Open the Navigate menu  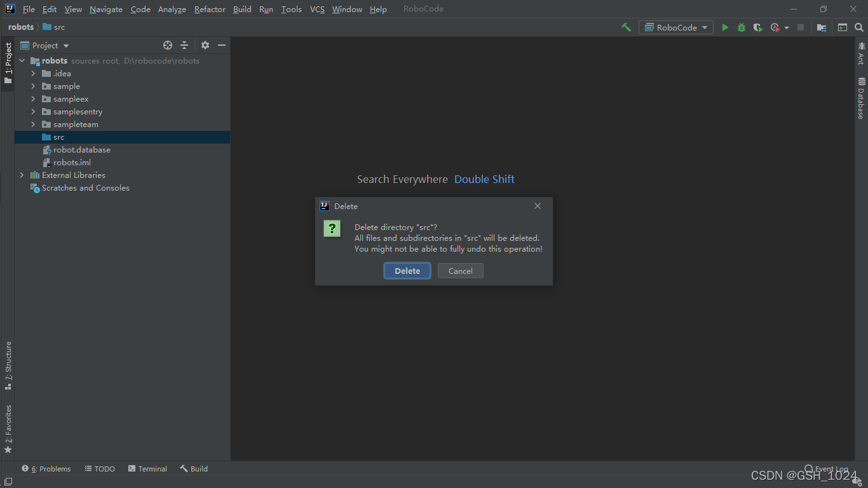coord(106,9)
